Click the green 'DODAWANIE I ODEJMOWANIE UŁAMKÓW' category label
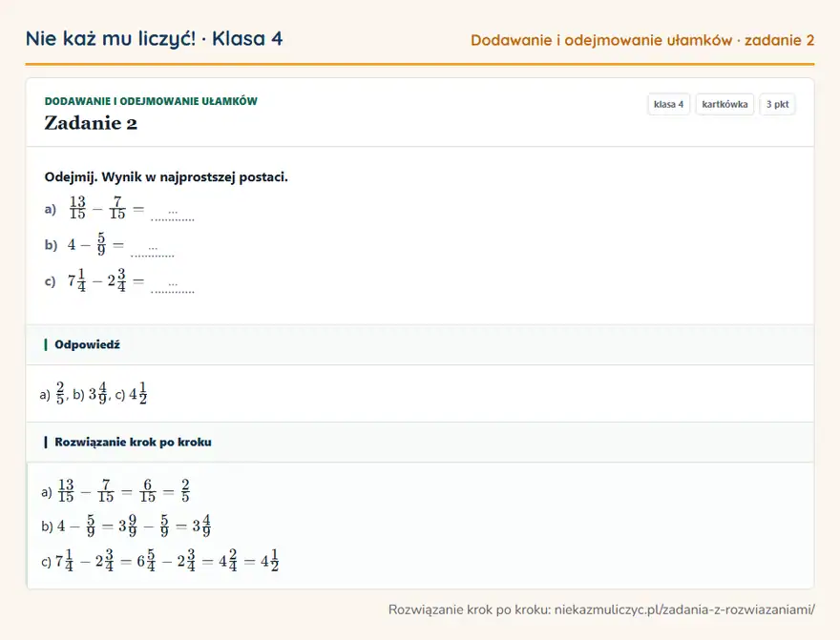Screen dimensions: 840x640 click(x=151, y=101)
